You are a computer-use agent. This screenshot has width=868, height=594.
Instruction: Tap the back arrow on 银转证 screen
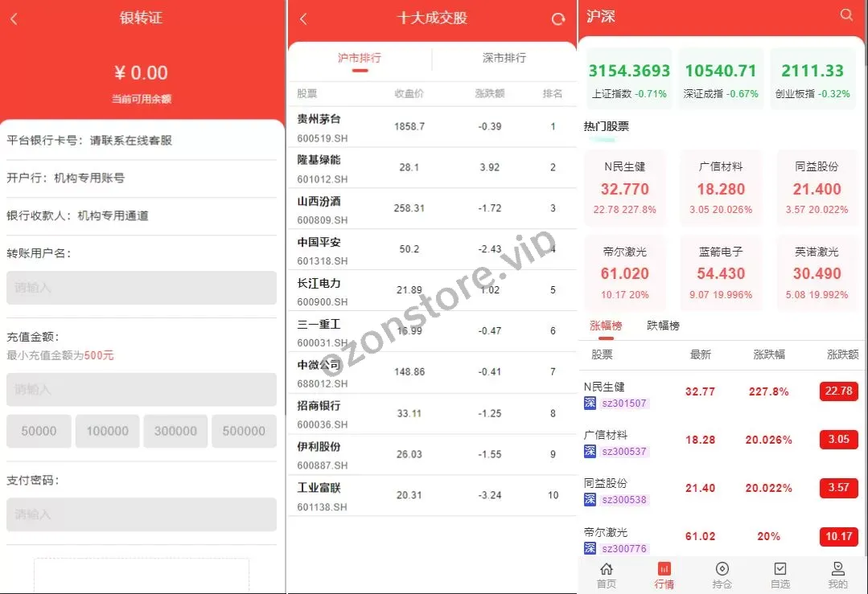point(14,19)
